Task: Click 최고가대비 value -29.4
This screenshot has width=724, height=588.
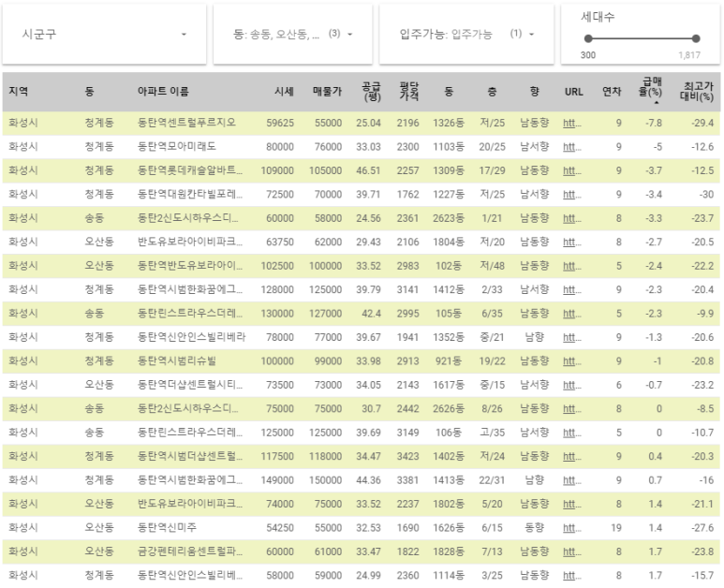Action: tap(702, 124)
